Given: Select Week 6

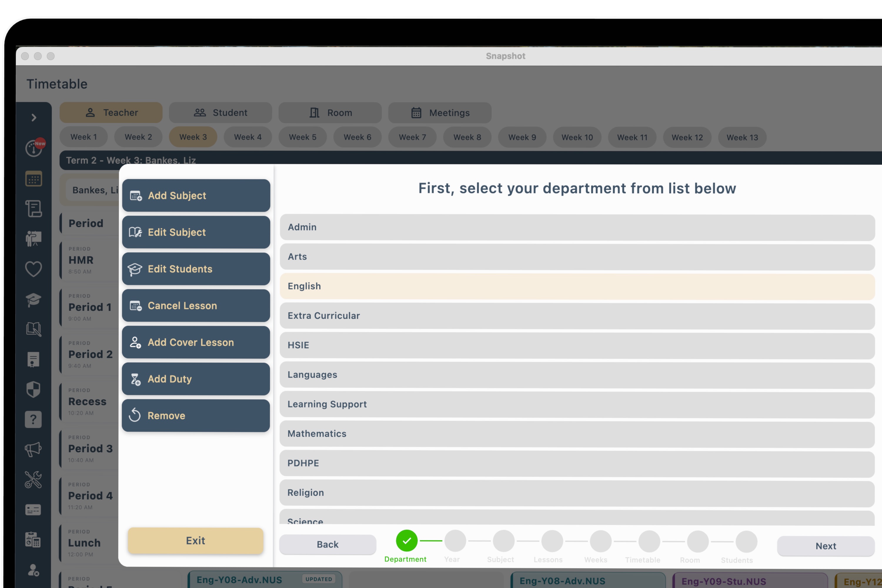Looking at the screenshot, I should (x=358, y=137).
